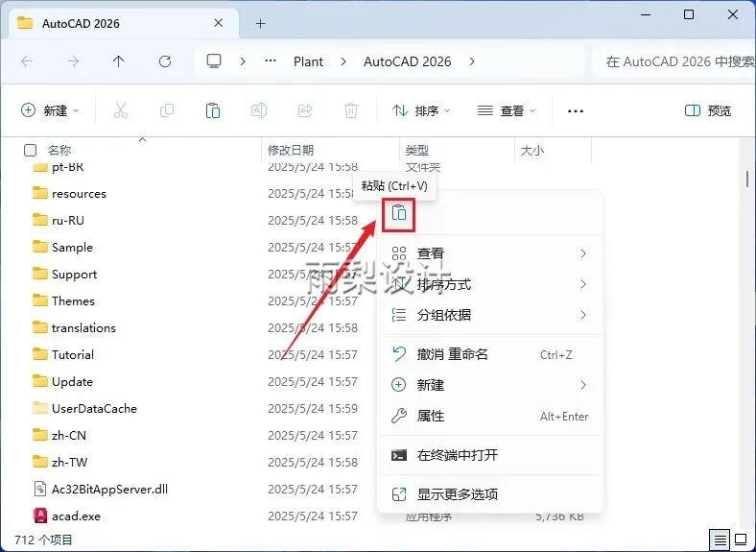Navigate up one folder level
Image resolution: width=756 pixels, height=552 pixels.
[119, 61]
